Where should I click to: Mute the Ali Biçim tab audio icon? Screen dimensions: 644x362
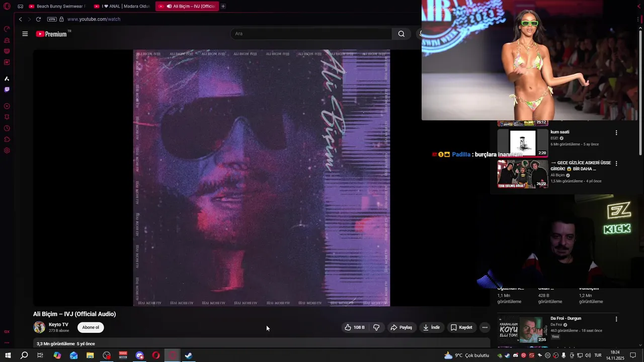(x=169, y=6)
